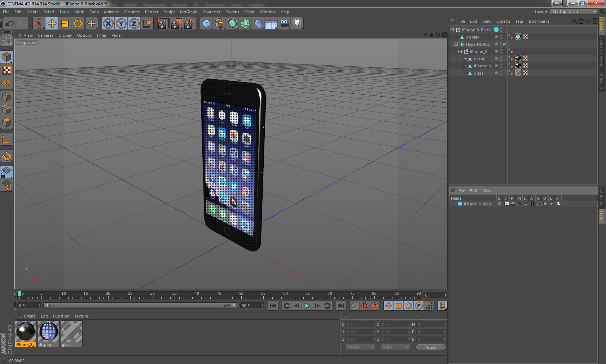Toggle Y axis lock
Image resolution: width=606 pixels, height=364 pixels.
[121, 24]
